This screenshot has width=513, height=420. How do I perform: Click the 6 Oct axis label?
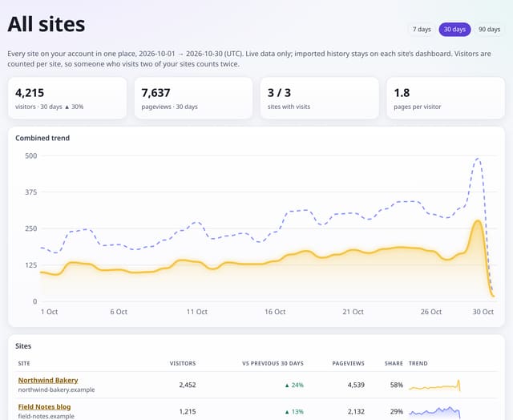(119, 312)
